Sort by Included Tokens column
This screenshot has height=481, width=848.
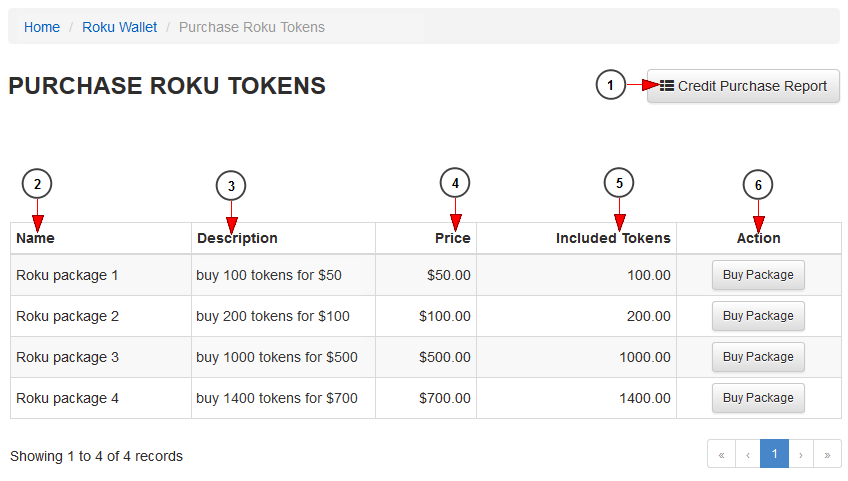613,238
